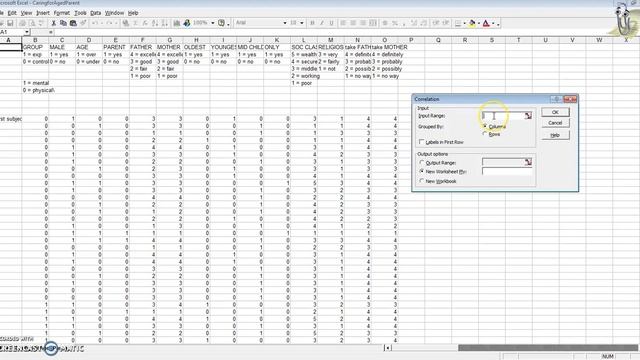Select column Q header
The width and height of the screenshot is (640, 360).
[438, 40]
